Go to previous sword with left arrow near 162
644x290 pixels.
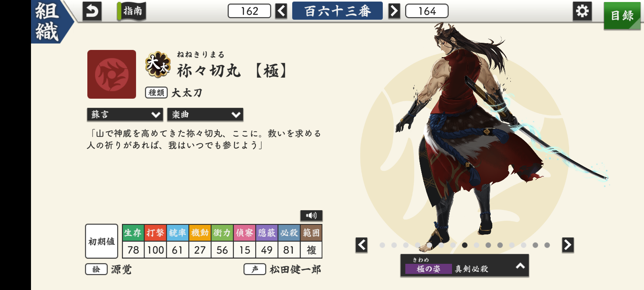[281, 11]
